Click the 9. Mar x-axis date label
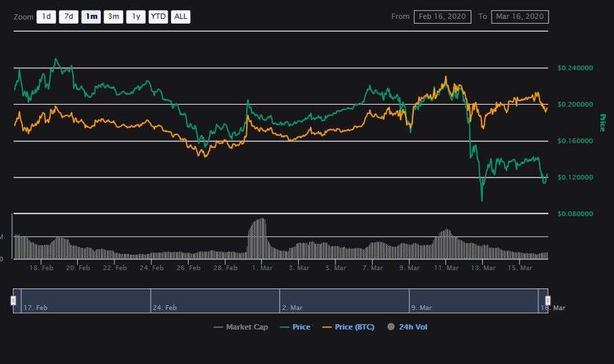The height and width of the screenshot is (364, 614). click(409, 268)
